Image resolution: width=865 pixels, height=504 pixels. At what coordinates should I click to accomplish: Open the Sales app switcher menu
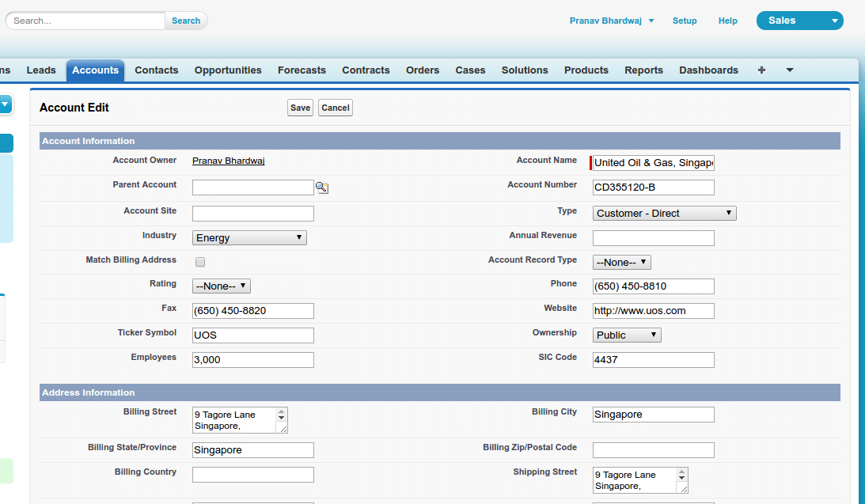point(799,21)
